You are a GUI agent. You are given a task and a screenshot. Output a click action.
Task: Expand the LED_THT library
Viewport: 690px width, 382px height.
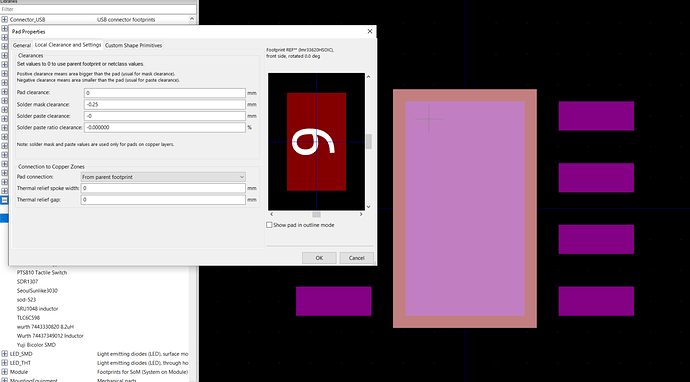(x=4, y=363)
